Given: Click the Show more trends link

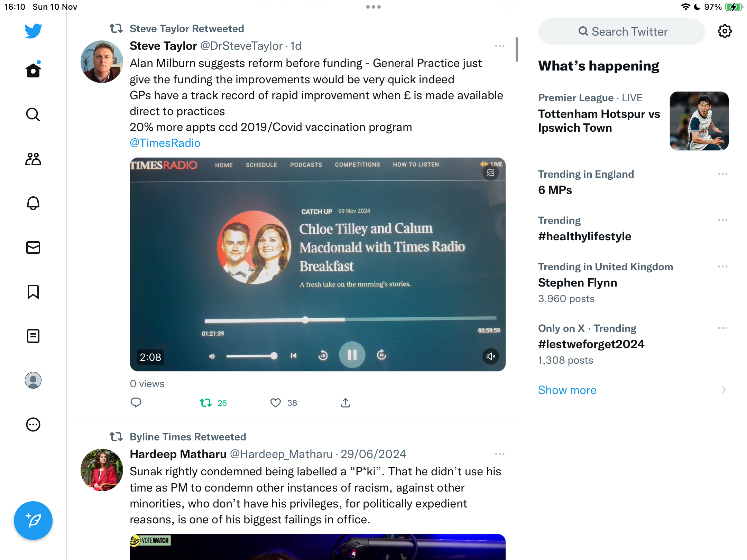Looking at the screenshot, I should tap(567, 390).
